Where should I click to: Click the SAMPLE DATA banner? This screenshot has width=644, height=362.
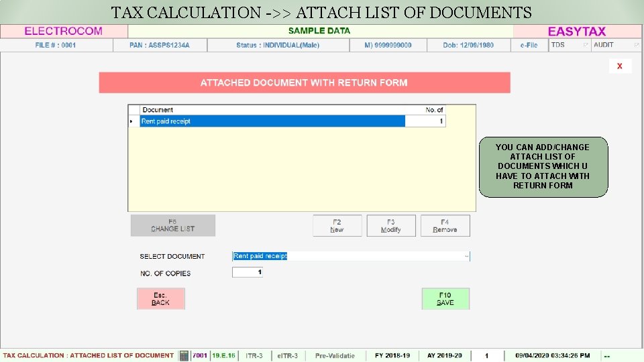pyautogui.click(x=319, y=31)
